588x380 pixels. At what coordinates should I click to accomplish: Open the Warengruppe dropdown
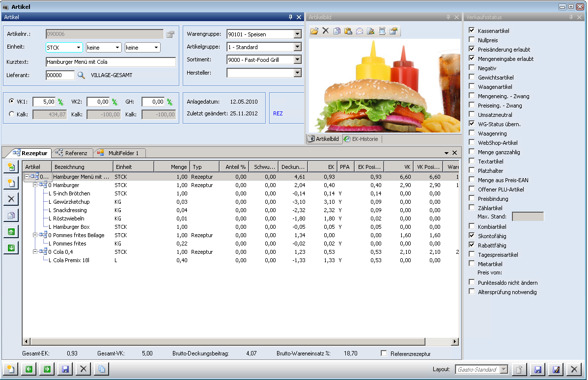click(297, 34)
